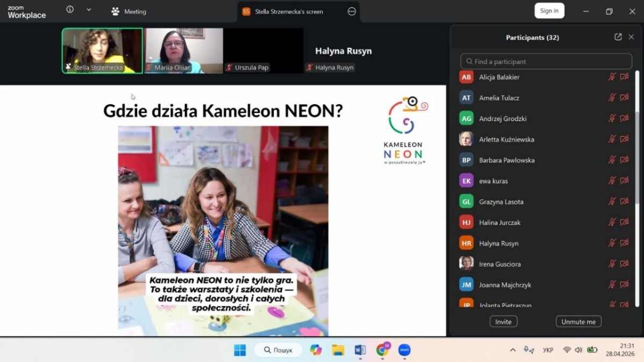Show hidden icons in the system tray

tap(513, 350)
